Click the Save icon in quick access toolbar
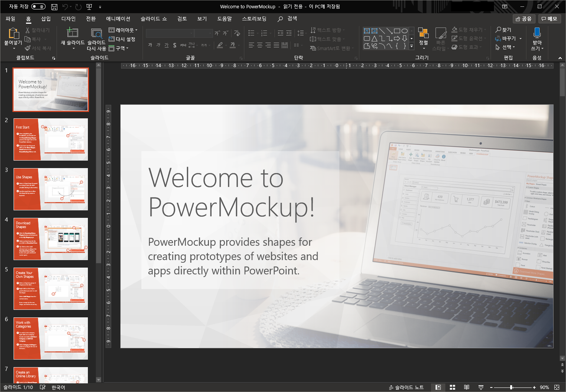This screenshot has height=392, width=566. (54, 7)
